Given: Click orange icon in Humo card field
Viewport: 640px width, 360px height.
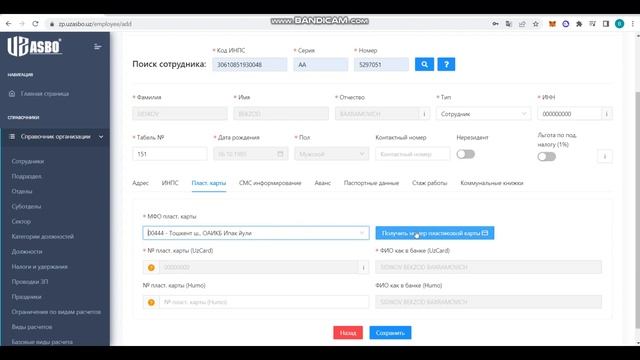Looking at the screenshot, I should click(x=151, y=302).
